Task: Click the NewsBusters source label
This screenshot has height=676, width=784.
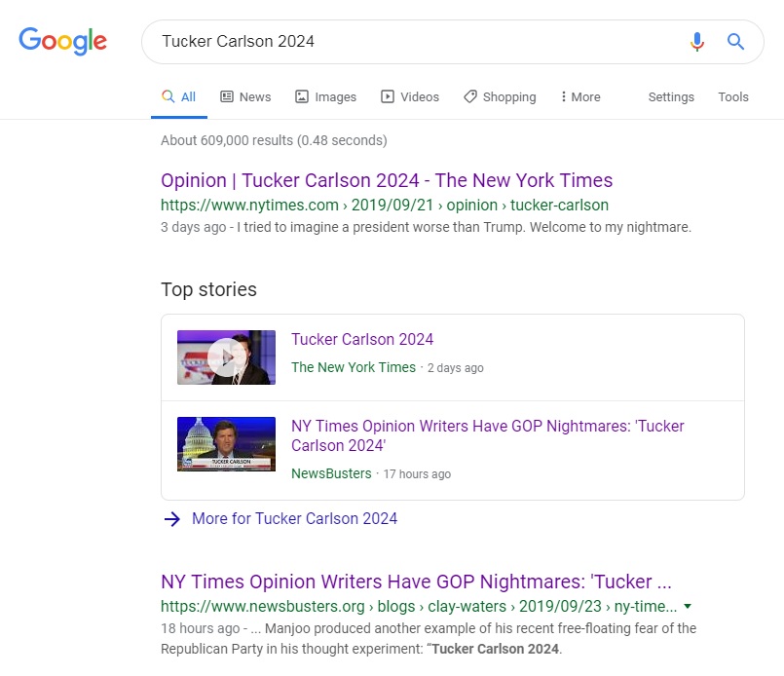Action: pyautogui.click(x=331, y=473)
